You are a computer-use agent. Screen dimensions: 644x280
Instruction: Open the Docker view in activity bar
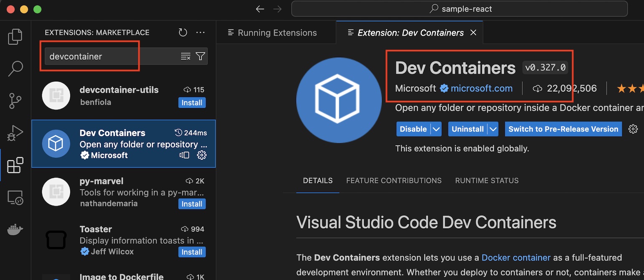(15, 229)
